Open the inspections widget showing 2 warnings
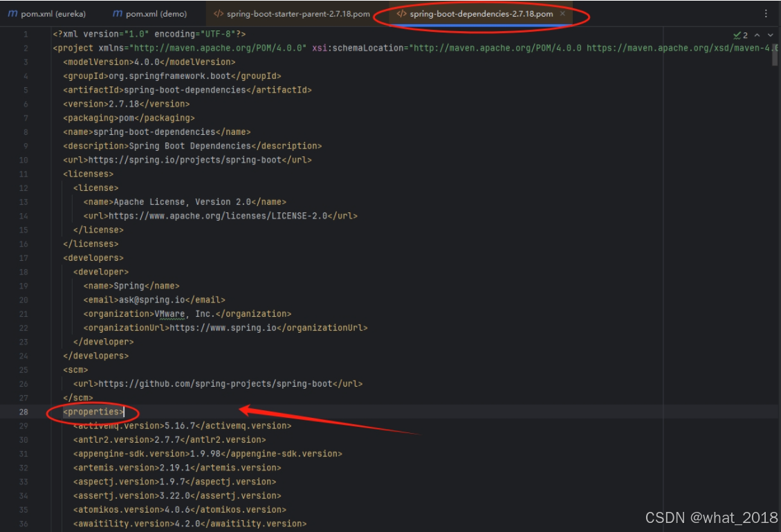 click(x=739, y=33)
